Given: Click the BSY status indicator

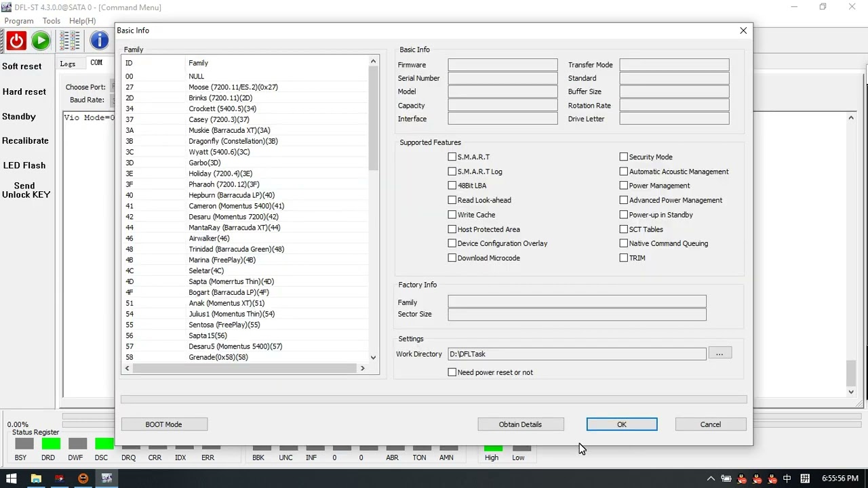Looking at the screenshot, I should tap(24, 444).
